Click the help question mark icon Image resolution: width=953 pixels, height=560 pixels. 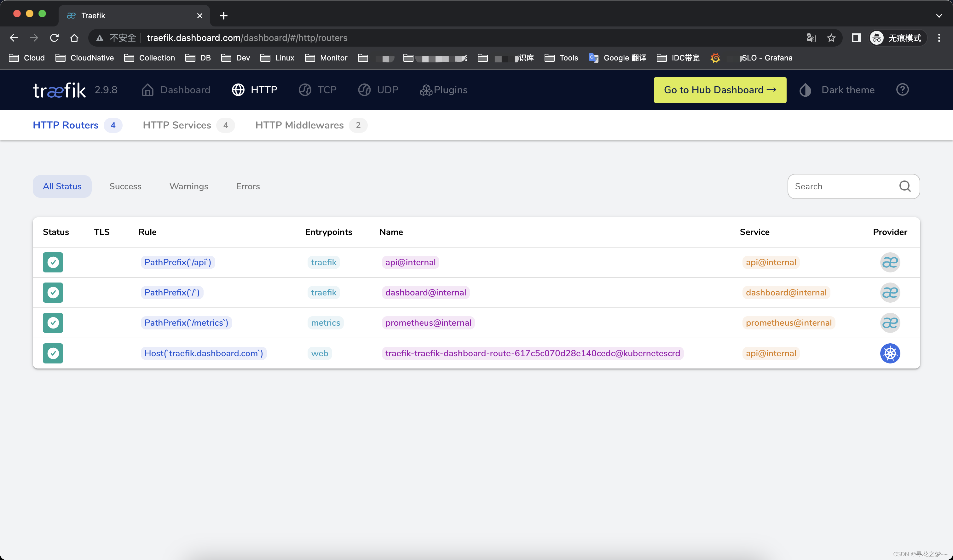902,89
